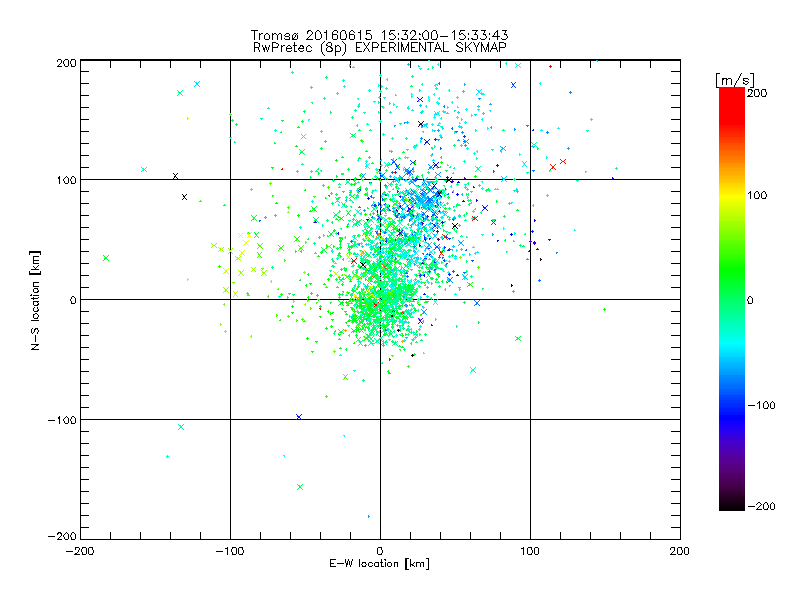Image resolution: width=800 pixels, height=600 pixels.
Task: Click the green middle of the colorbar near 0
Action: [732, 299]
